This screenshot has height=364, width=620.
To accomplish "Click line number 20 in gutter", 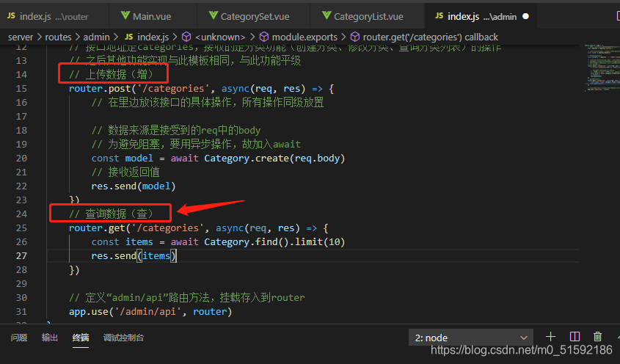I will (x=21, y=159).
